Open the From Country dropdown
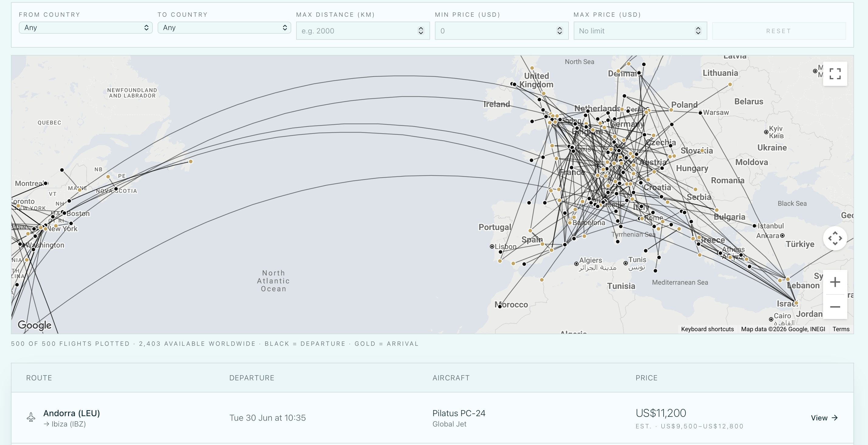868x445 pixels. pyautogui.click(x=86, y=28)
